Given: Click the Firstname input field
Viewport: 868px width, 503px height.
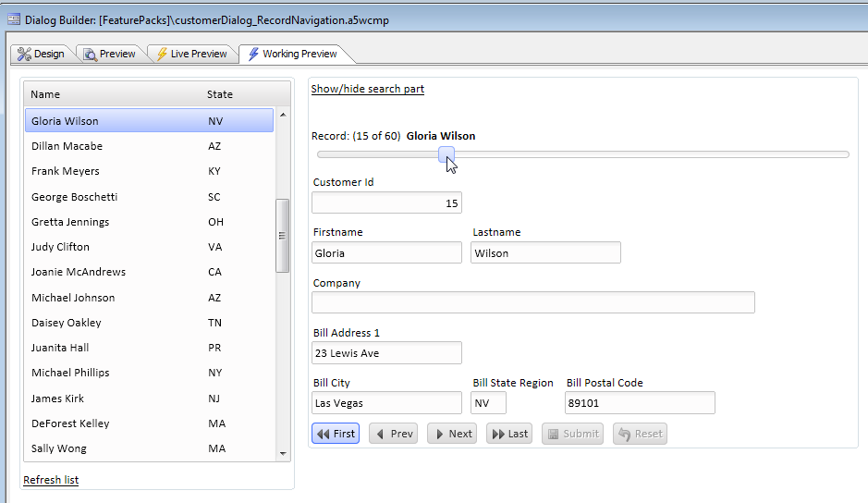Looking at the screenshot, I should (x=386, y=252).
